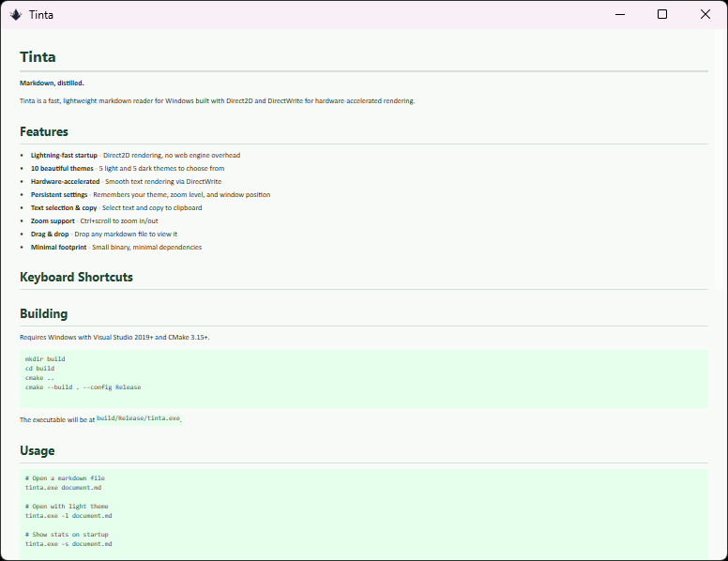This screenshot has height=561, width=728.
Task: Click the "10 beautiful themes" bullet item
Action: pos(62,168)
